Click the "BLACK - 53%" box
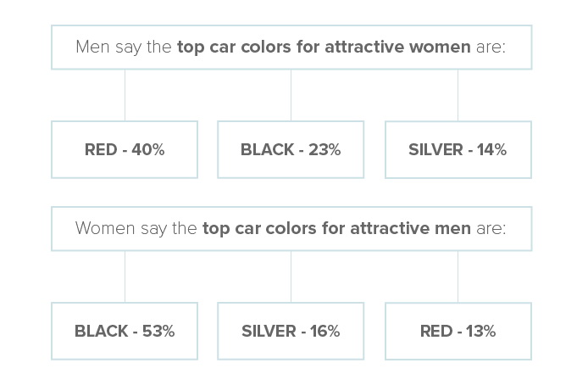The height and width of the screenshot is (374, 588). (125, 331)
